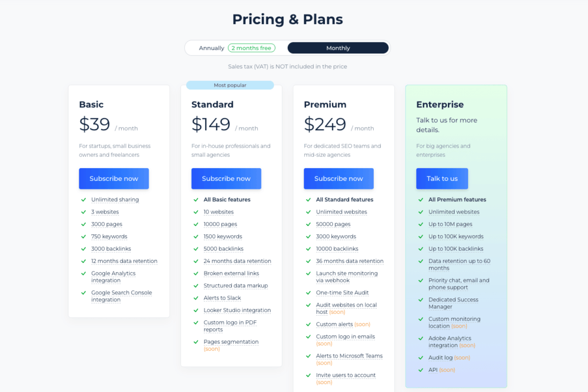Screen dimensions: 588x392
Task: Switch billing to Annually
Action: pos(211,48)
